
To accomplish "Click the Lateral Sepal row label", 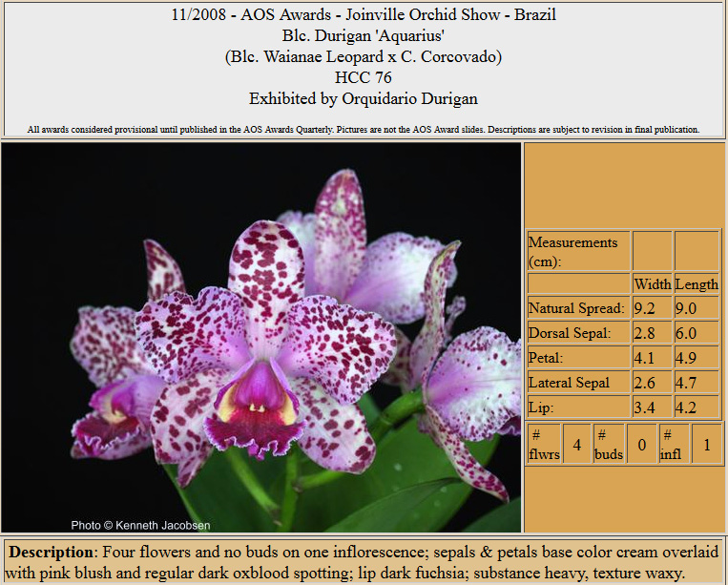I will pyautogui.click(x=571, y=383).
